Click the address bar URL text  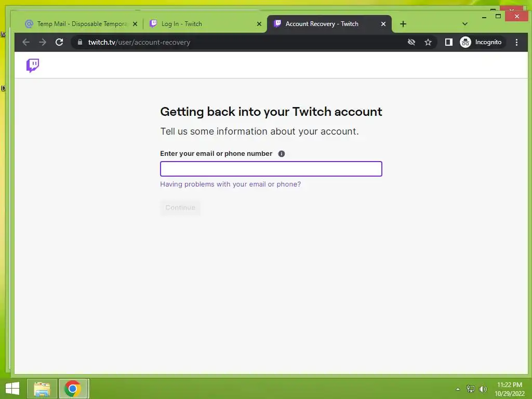tap(139, 42)
